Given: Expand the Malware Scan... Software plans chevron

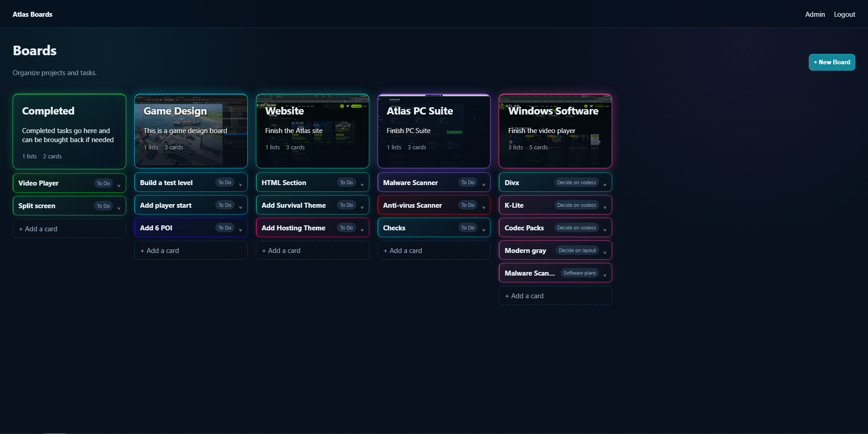Looking at the screenshot, I should point(605,275).
